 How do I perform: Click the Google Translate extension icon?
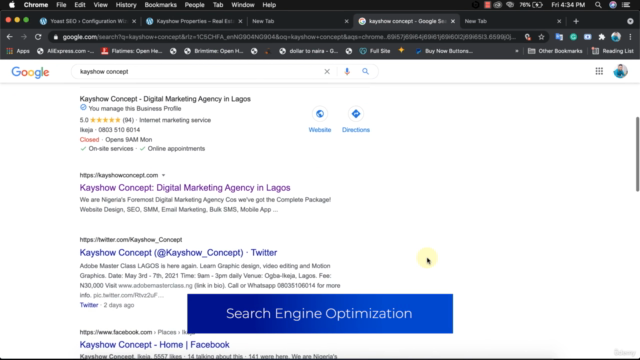[559, 37]
